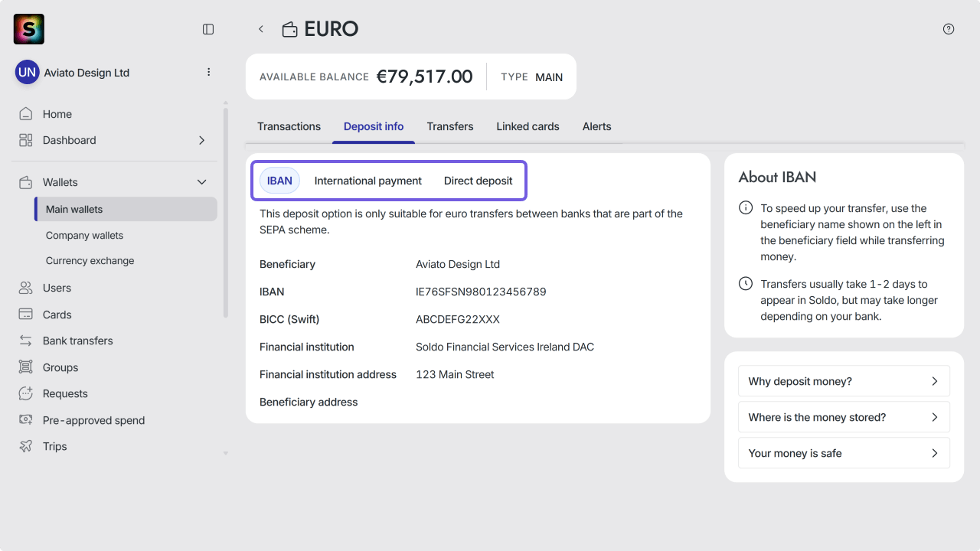
Task: Click the sidebar vertical scrollbar
Action: pyautogui.click(x=225, y=213)
